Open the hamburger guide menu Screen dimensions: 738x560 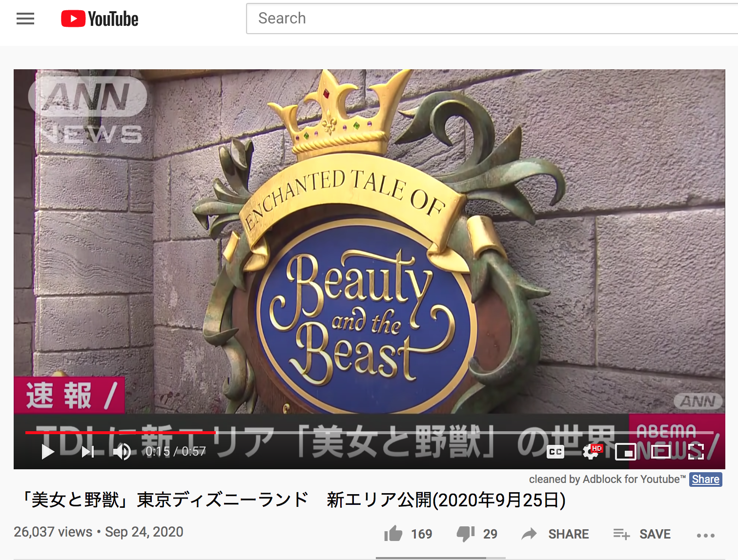(x=25, y=19)
